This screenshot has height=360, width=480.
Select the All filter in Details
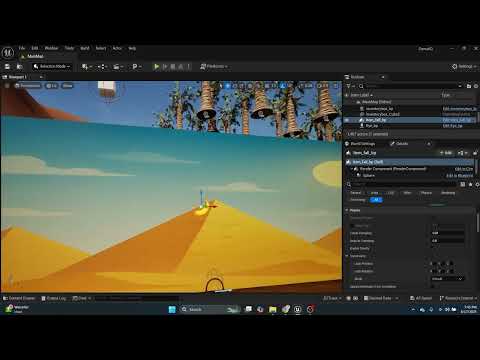[x=376, y=200]
